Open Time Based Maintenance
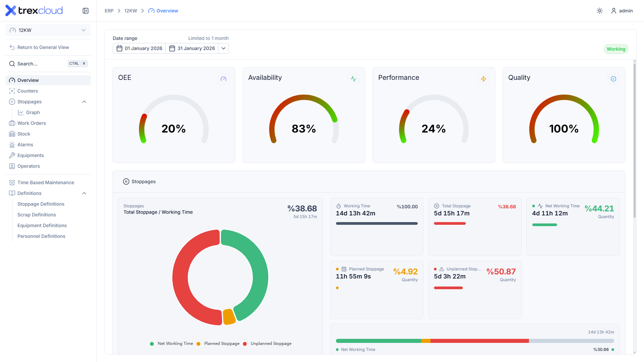 click(48, 183)
